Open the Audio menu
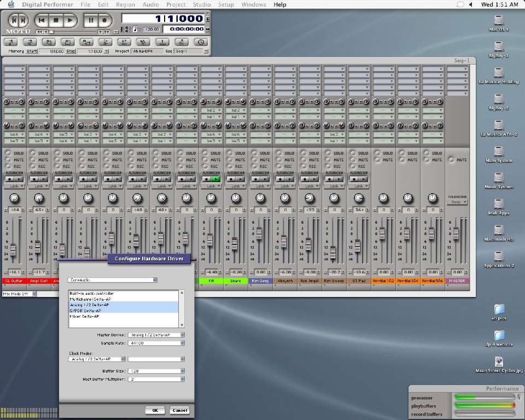This screenshot has width=525, height=420. (x=151, y=4)
